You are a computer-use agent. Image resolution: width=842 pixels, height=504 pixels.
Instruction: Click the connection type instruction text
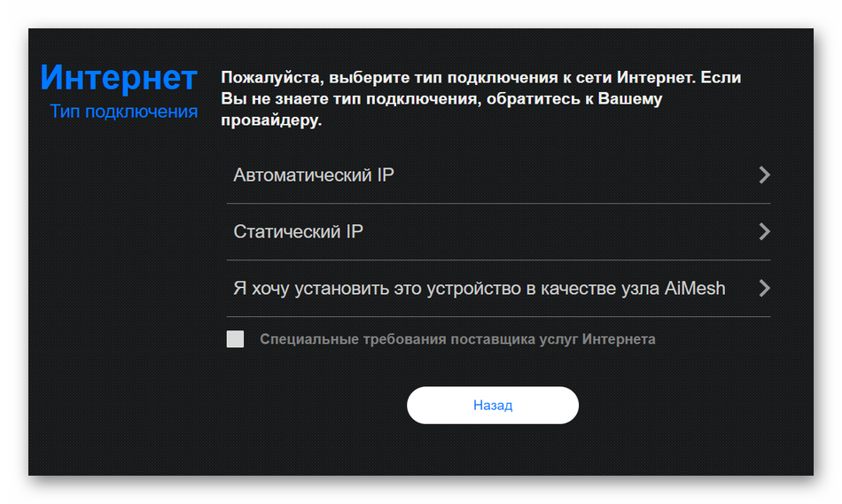(480, 99)
